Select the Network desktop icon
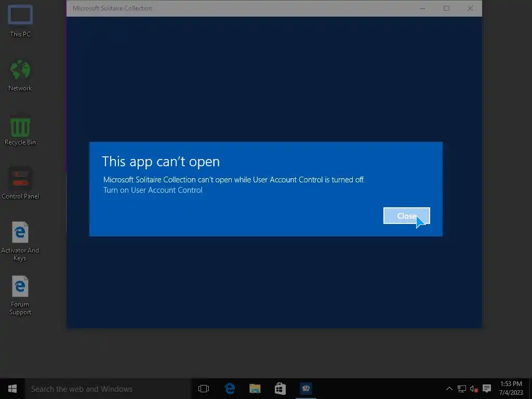 [x=20, y=75]
